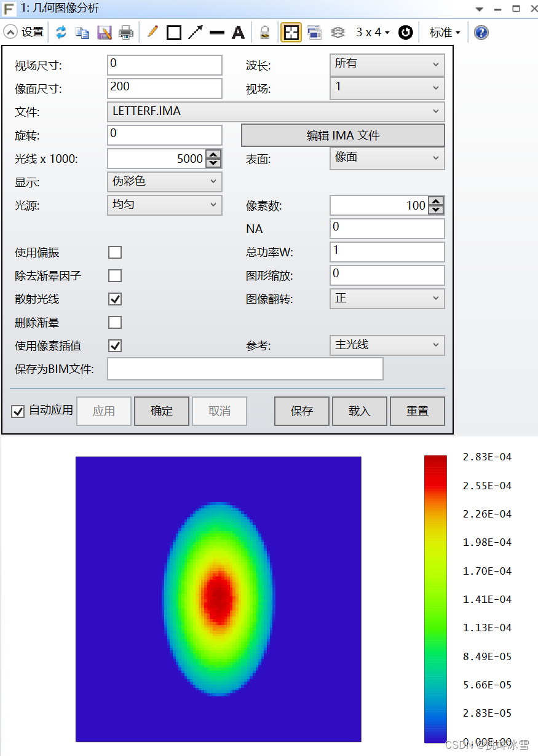538x756 pixels.
Task: Print the geometric image analysis
Action: pyautogui.click(x=126, y=32)
